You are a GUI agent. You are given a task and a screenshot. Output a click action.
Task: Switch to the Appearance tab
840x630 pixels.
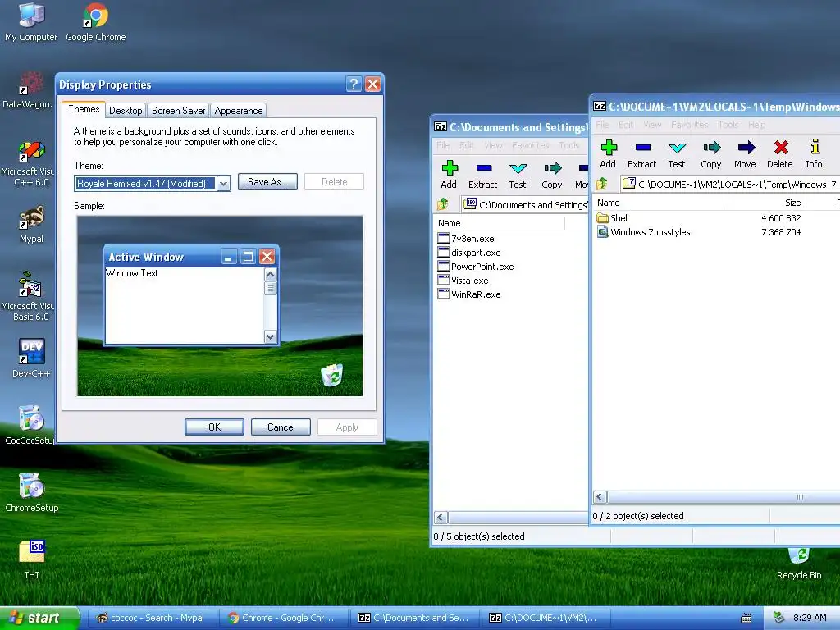(239, 111)
